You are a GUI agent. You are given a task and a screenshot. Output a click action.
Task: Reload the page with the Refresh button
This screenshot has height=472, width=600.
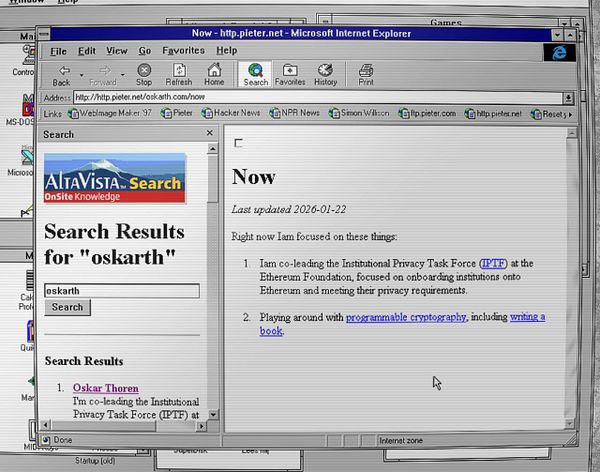[x=179, y=75]
